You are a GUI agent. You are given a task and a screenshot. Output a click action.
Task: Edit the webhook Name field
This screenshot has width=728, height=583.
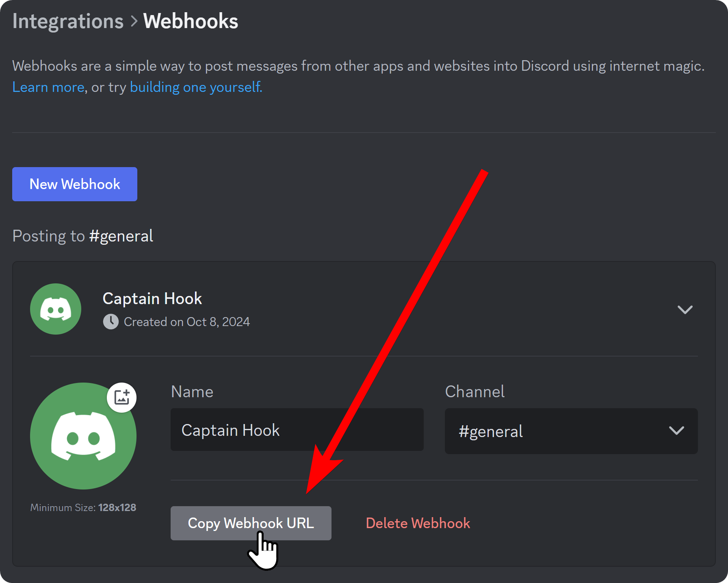pyautogui.click(x=297, y=430)
